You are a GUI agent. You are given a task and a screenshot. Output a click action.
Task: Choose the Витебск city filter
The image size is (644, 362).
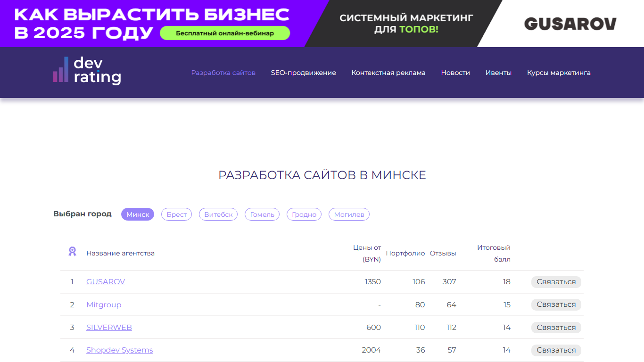[x=218, y=214]
